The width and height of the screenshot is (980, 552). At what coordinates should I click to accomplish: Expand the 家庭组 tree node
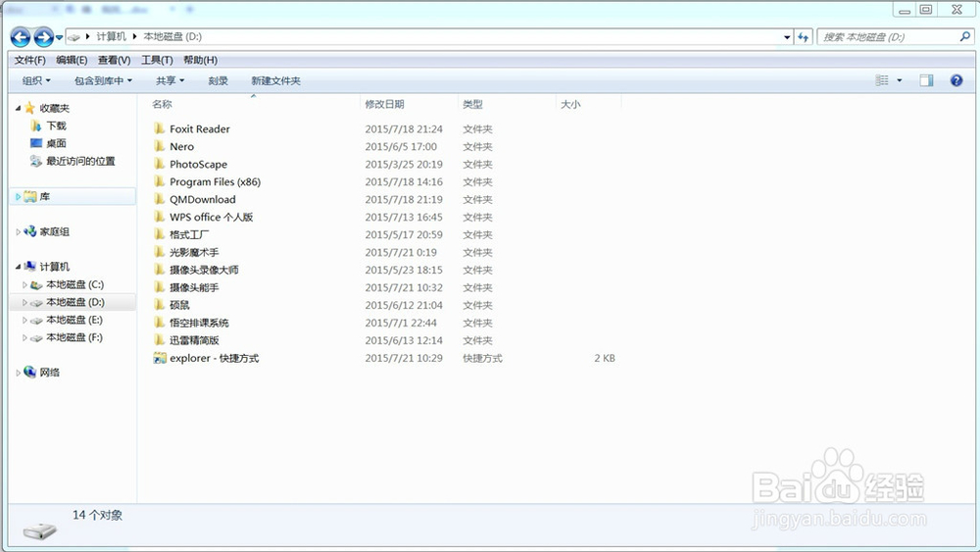click(18, 231)
